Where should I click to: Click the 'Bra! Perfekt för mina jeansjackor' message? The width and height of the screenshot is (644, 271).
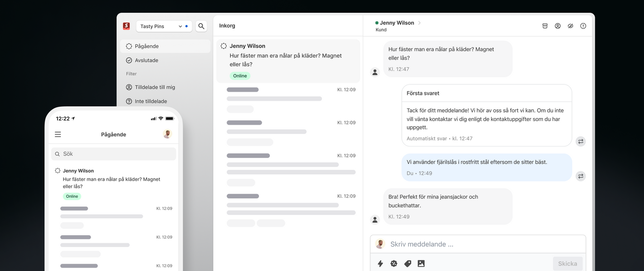[448, 207]
